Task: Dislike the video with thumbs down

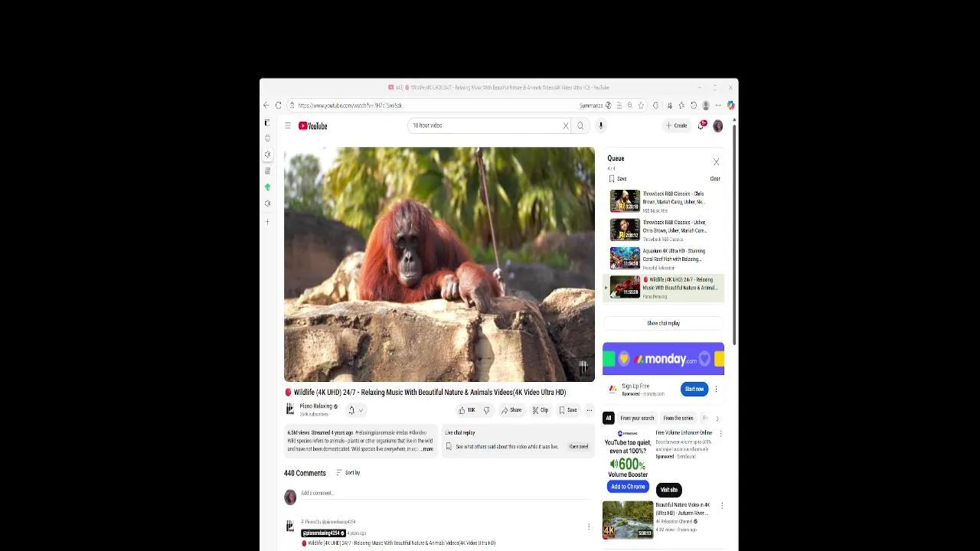Action: click(486, 410)
